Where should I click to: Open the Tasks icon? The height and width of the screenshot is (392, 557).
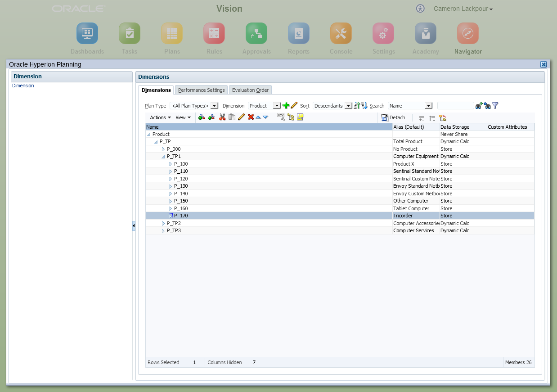tap(130, 33)
